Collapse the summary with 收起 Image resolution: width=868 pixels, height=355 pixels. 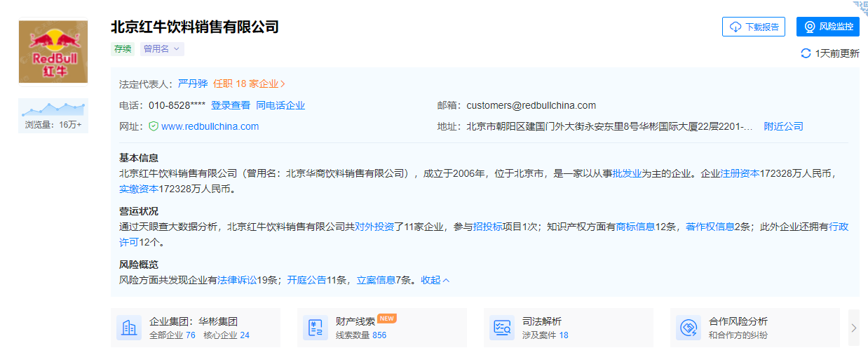click(435, 280)
